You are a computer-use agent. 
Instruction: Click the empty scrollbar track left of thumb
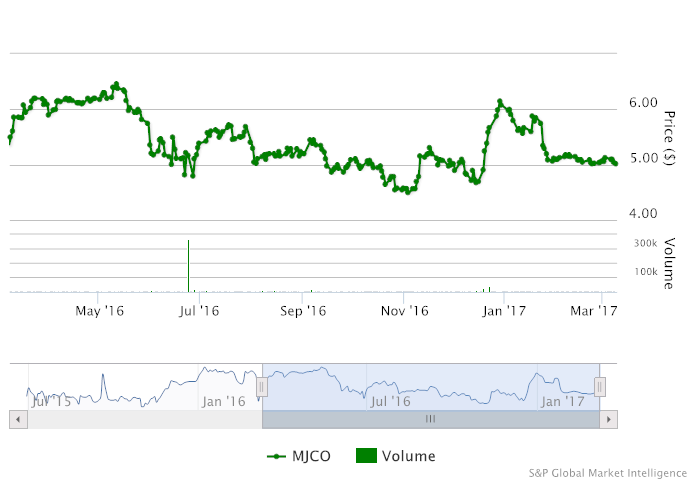tap(140, 420)
